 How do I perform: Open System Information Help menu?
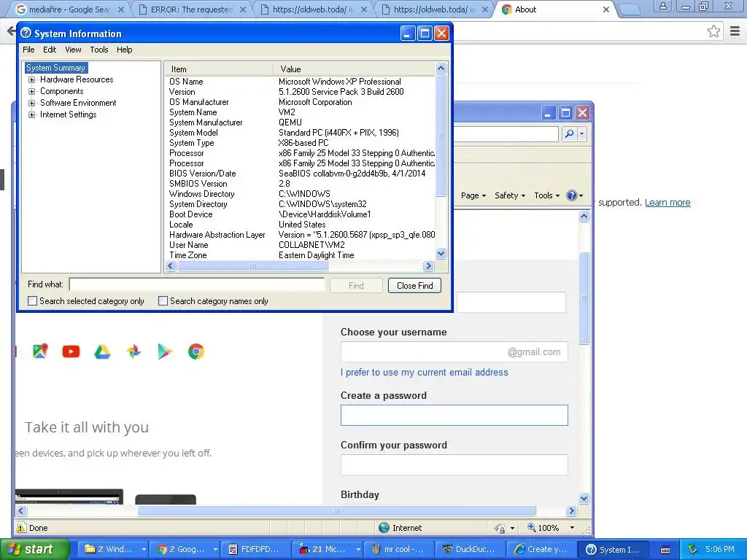pos(124,50)
